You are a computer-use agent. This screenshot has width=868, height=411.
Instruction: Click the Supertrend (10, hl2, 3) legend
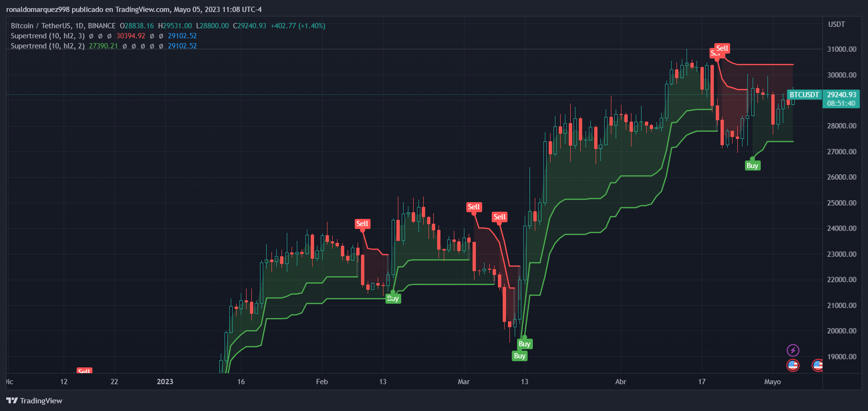coord(48,36)
